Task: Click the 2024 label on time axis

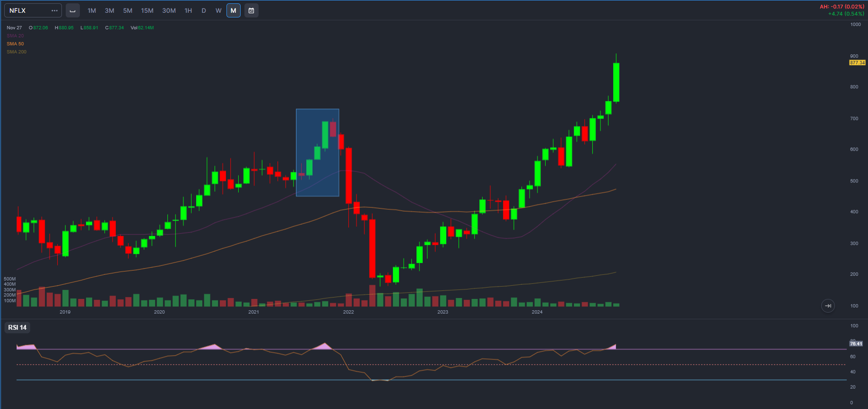Action: 537,312
